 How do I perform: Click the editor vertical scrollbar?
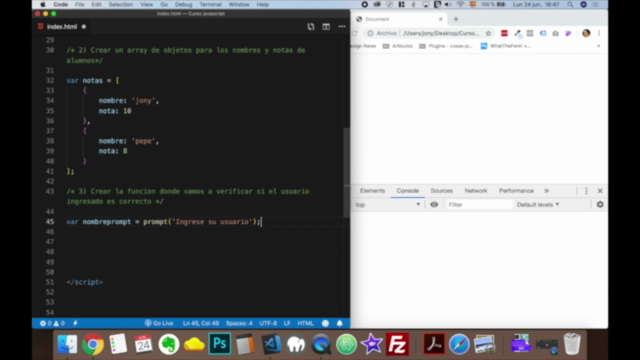click(x=347, y=173)
